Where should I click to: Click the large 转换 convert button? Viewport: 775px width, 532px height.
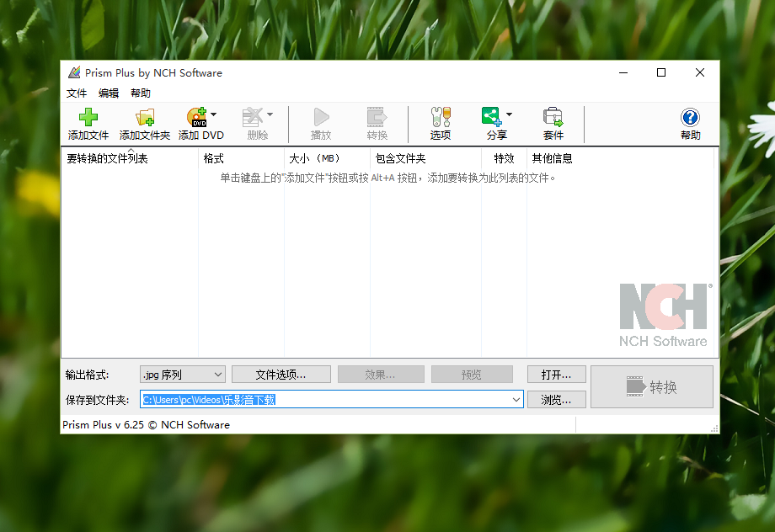click(x=651, y=387)
